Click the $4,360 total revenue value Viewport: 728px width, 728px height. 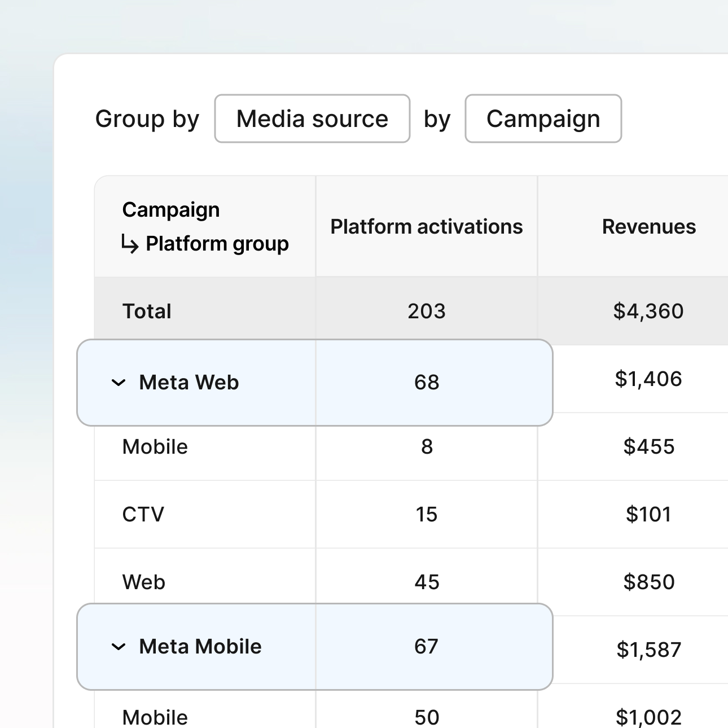tap(649, 311)
